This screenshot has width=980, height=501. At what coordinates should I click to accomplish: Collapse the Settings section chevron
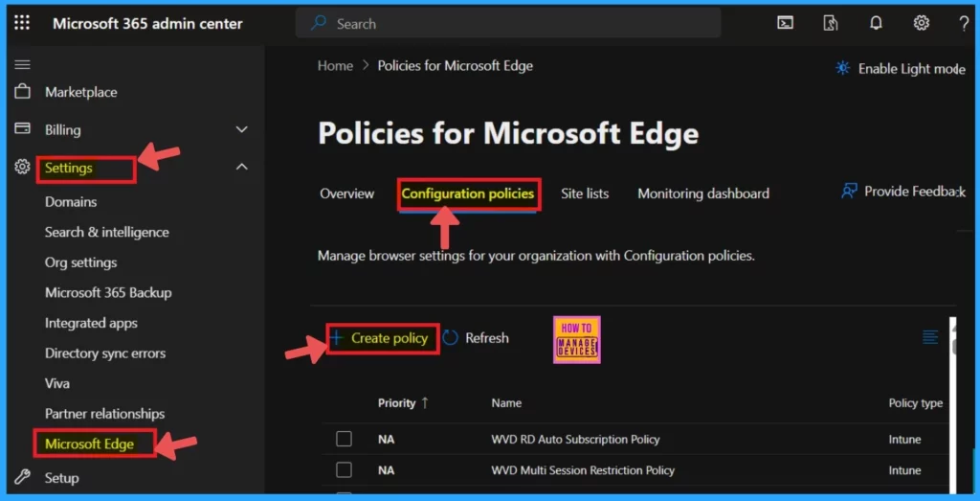point(241,167)
